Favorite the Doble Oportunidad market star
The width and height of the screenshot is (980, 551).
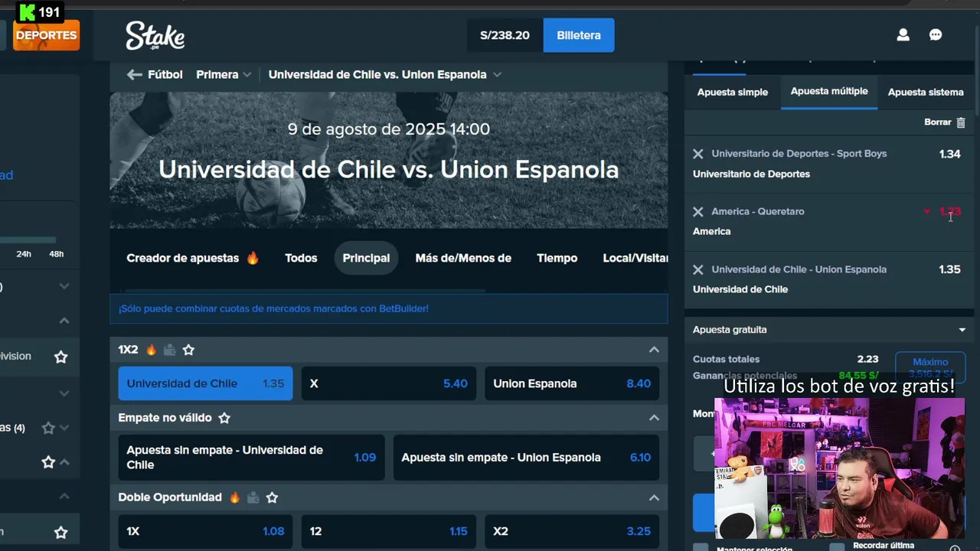coord(272,497)
